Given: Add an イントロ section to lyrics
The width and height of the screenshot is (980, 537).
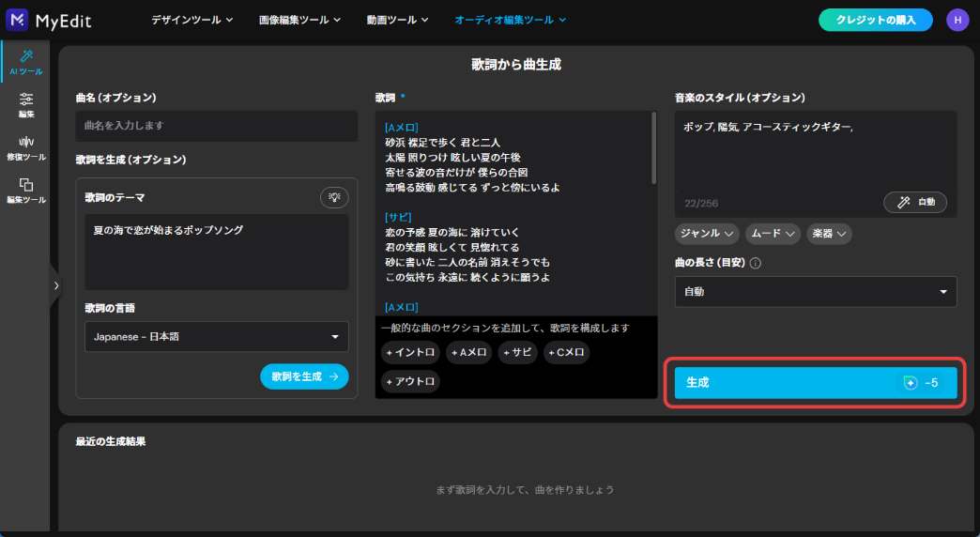Looking at the screenshot, I should 410,353.
